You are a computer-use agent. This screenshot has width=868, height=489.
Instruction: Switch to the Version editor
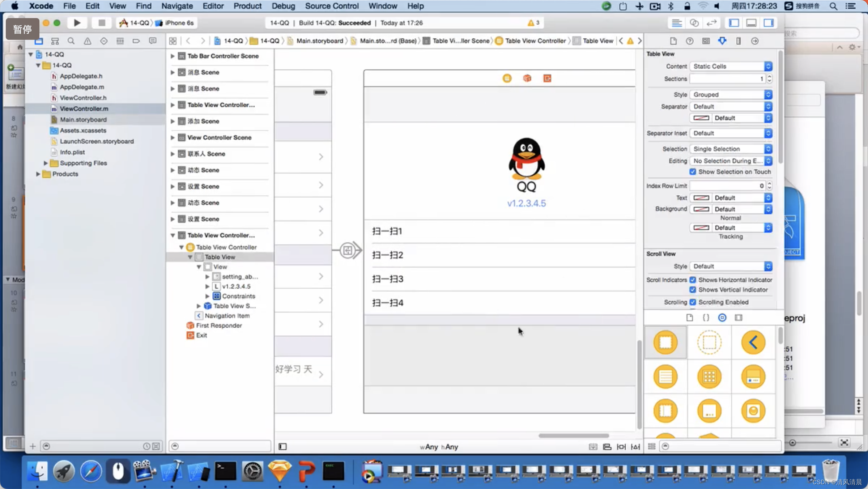711,23
